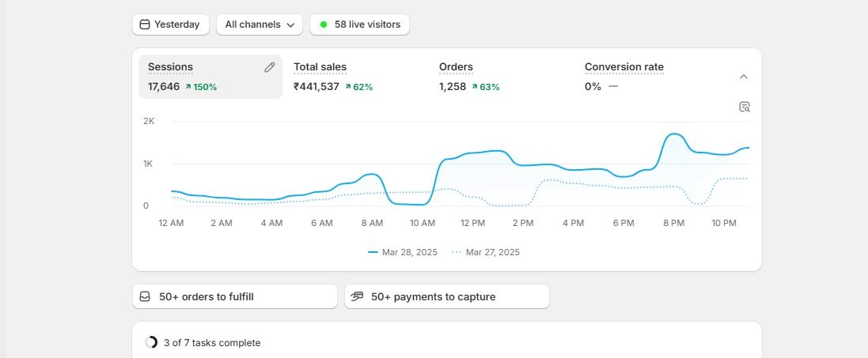This screenshot has height=358, width=868.
Task: Click the payments to capture card icon
Action: click(x=357, y=296)
